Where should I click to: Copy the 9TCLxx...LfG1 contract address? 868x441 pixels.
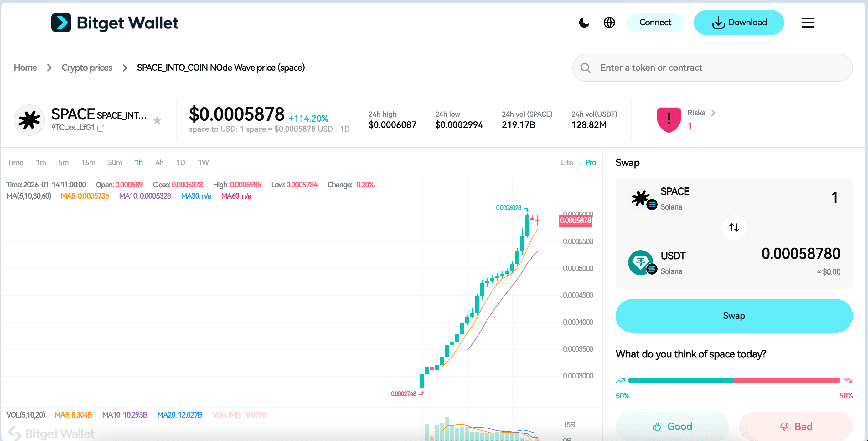tap(101, 128)
